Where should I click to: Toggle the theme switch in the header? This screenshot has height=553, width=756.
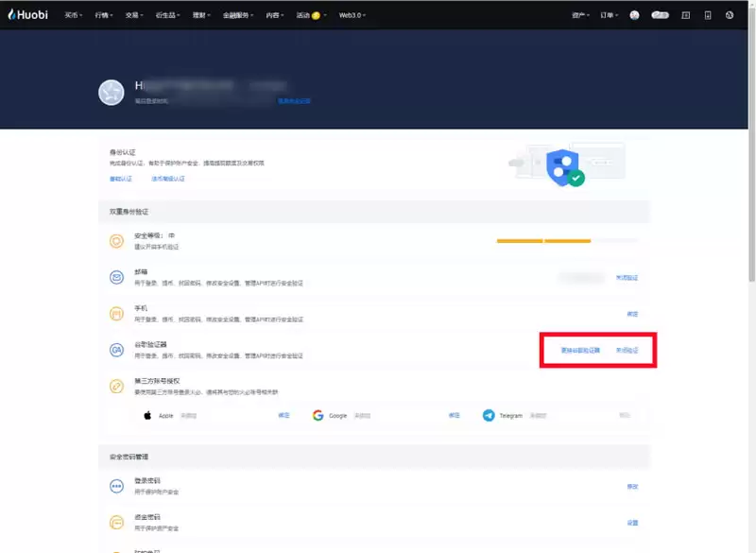click(x=659, y=15)
